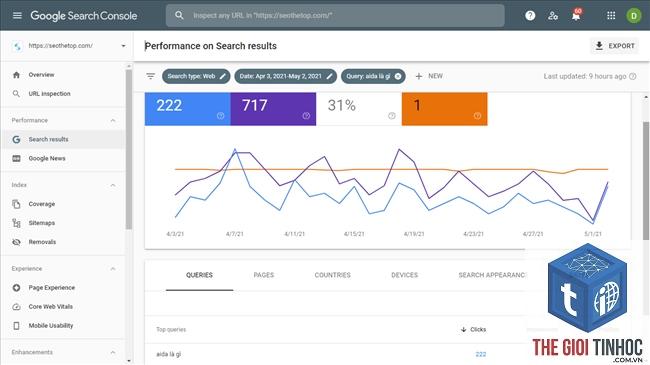The height and width of the screenshot is (365, 650).
Task: Switch to the Pages tab
Action: (264, 275)
